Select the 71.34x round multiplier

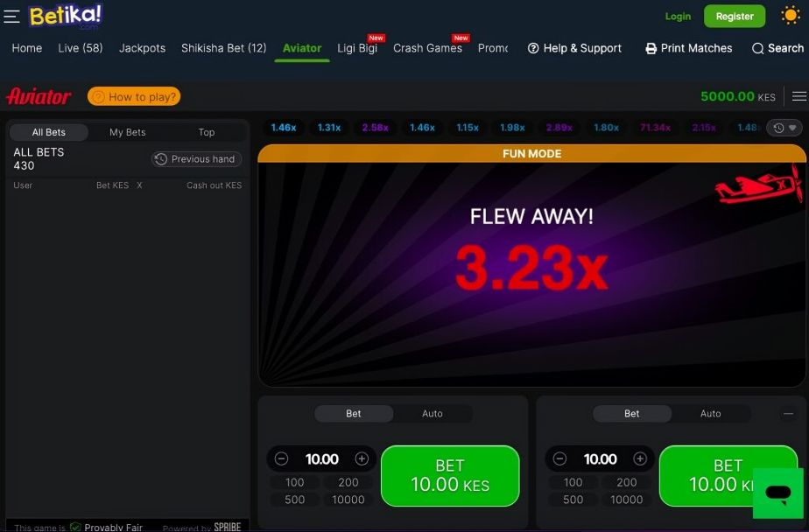[656, 128]
